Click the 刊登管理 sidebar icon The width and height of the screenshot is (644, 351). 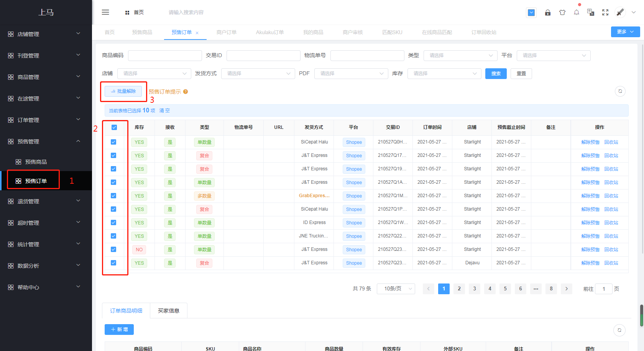11,56
